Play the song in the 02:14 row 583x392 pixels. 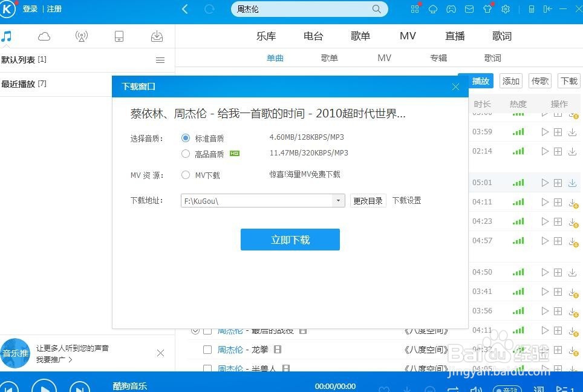(x=545, y=151)
